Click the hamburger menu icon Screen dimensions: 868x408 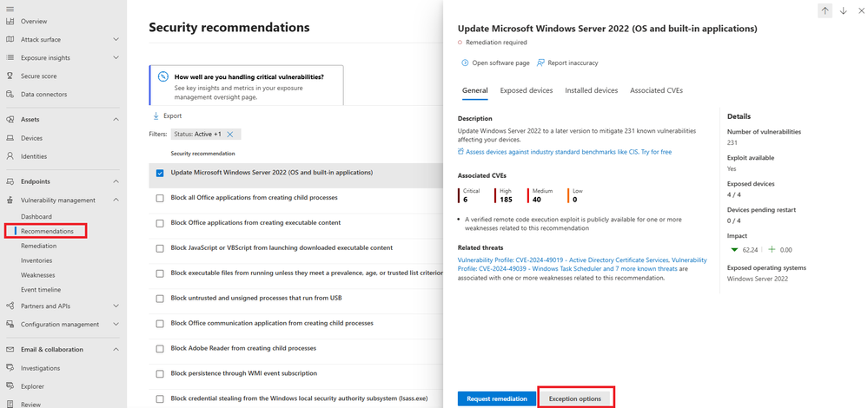(x=10, y=9)
